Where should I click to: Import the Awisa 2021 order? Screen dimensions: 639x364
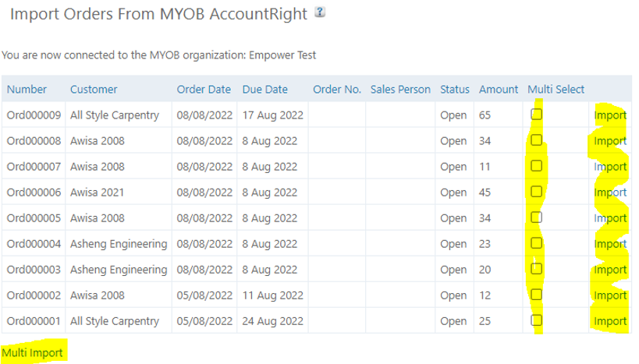coord(610,193)
